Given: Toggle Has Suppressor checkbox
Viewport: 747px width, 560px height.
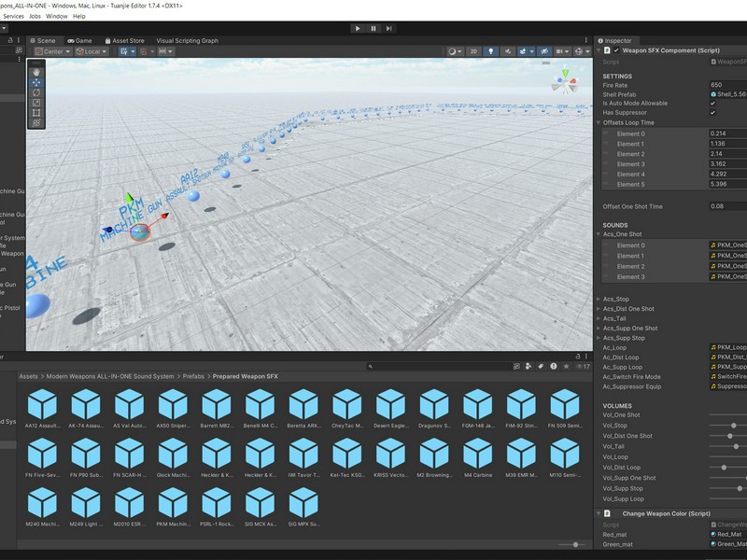Looking at the screenshot, I should coord(712,113).
